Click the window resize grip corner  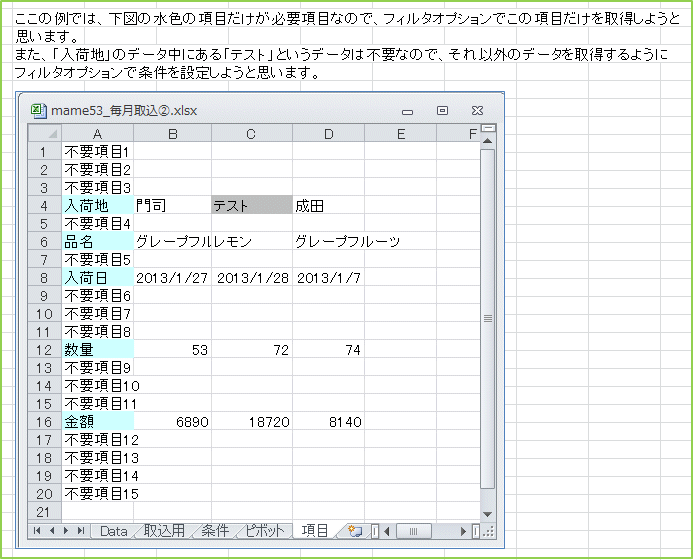coord(488,531)
